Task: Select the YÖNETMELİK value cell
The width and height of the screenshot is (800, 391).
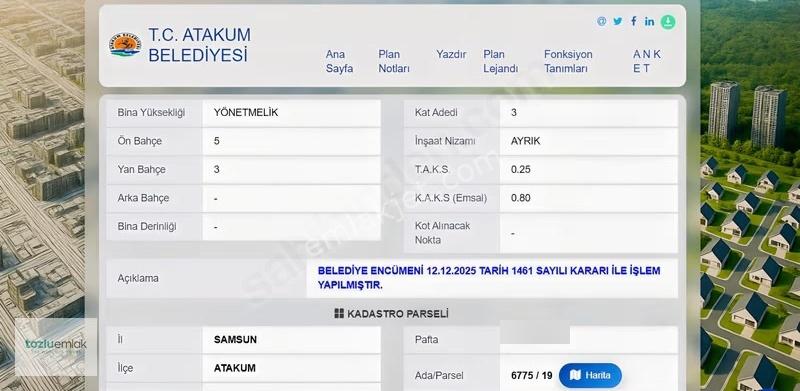Action: tap(291, 113)
